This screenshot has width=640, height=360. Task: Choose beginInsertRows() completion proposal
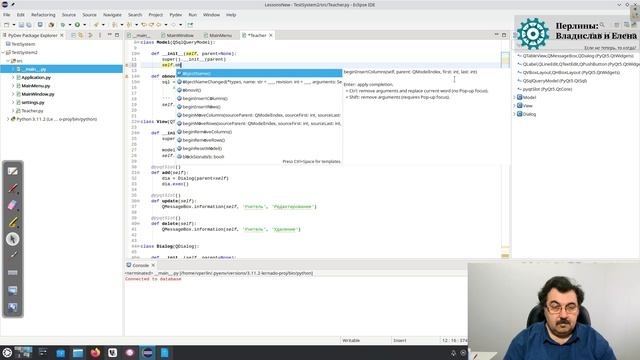pyautogui.click(x=259, y=107)
